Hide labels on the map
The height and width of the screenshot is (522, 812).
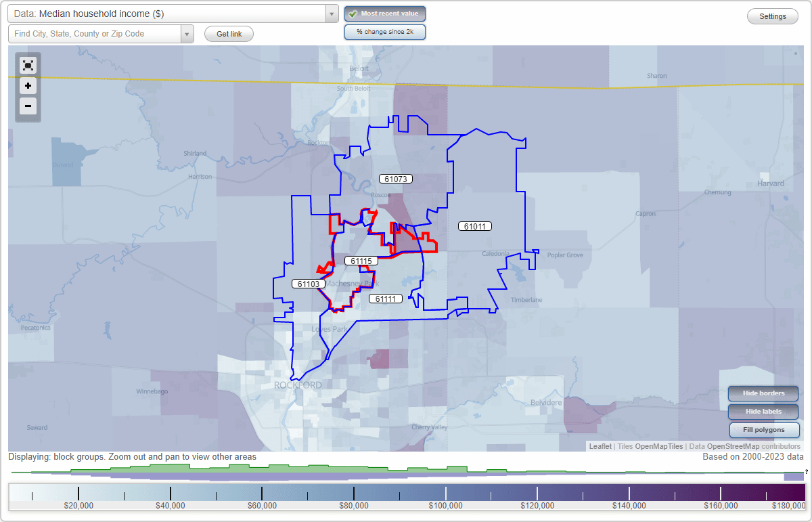pos(764,412)
